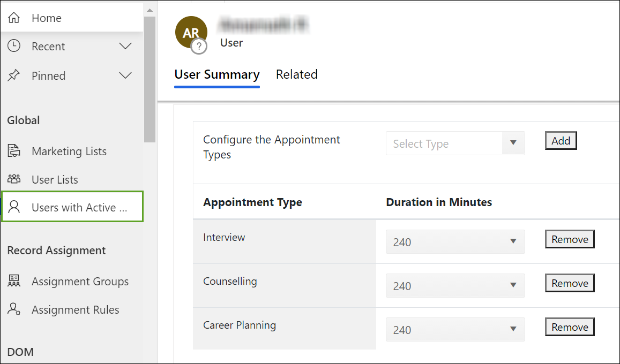
Task: Expand the Recent section chevron
Action: (x=125, y=46)
